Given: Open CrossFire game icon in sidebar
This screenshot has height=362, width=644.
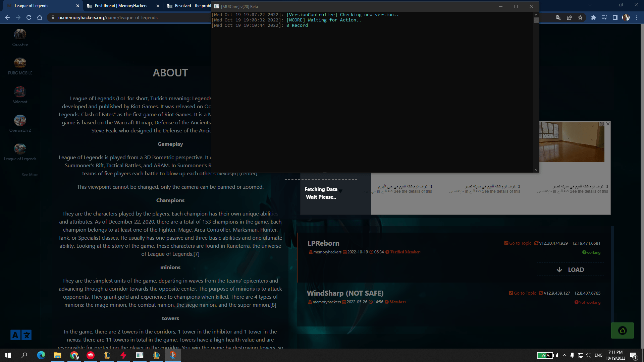Looking at the screenshot, I should pyautogui.click(x=20, y=34).
